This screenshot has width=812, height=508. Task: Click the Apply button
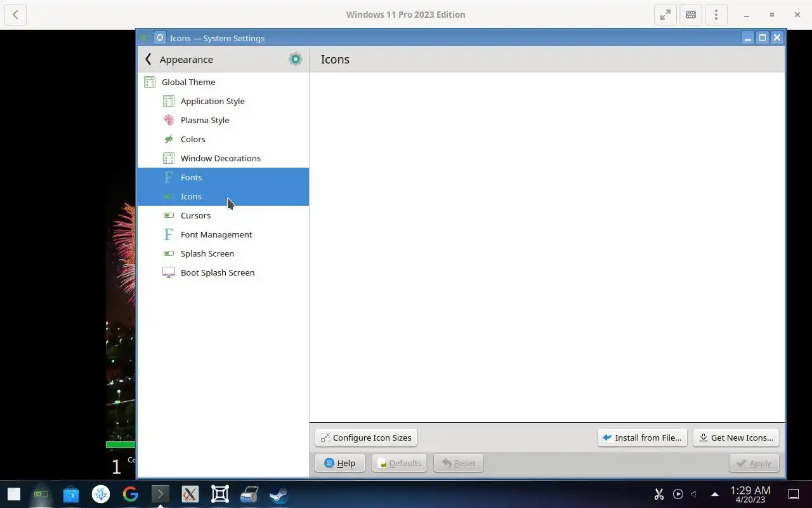754,463
